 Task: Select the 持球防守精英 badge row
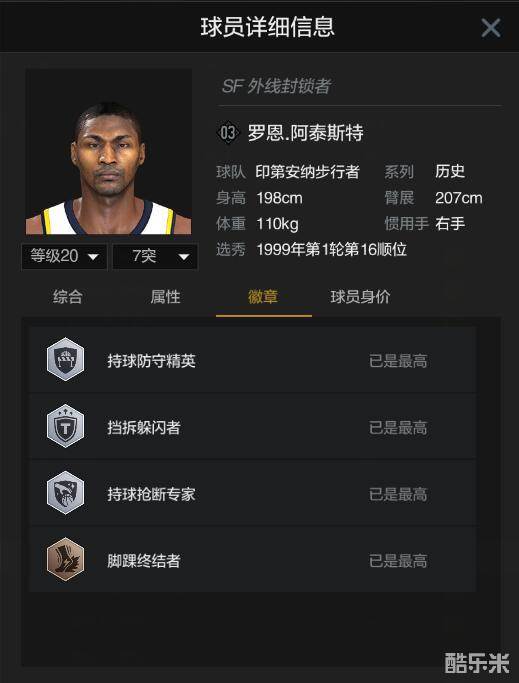(x=252, y=360)
